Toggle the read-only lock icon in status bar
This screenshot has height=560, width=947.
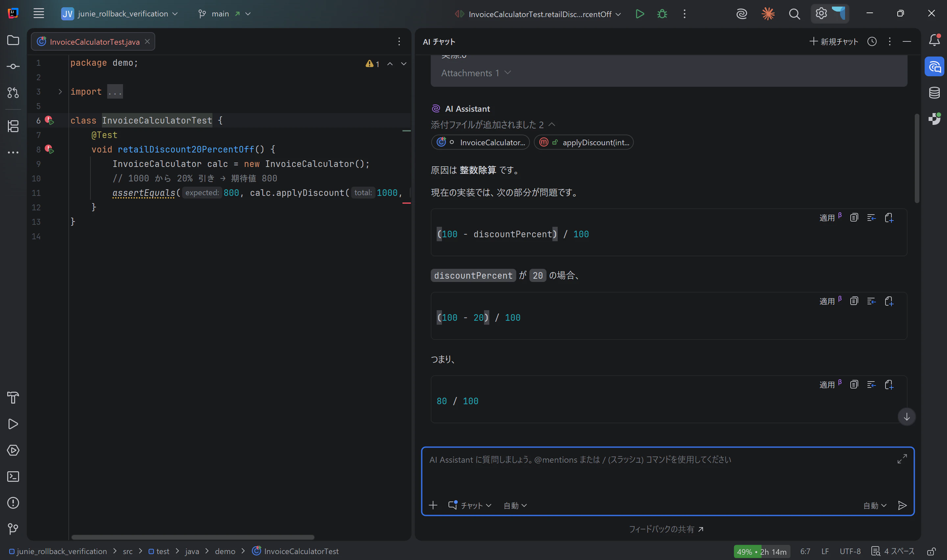pos(931,551)
